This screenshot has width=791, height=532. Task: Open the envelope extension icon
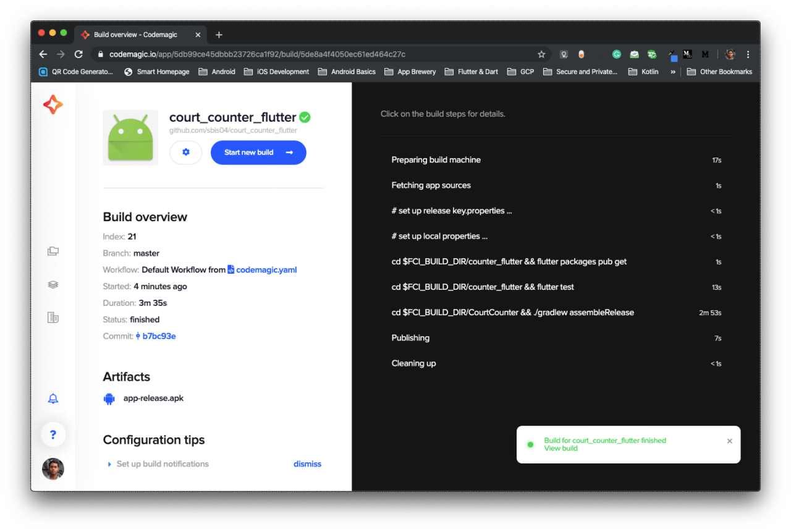pyautogui.click(x=634, y=54)
